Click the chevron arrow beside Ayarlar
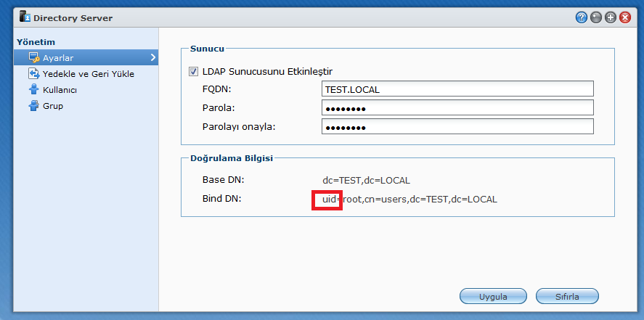This screenshot has width=644, height=320. [x=152, y=57]
